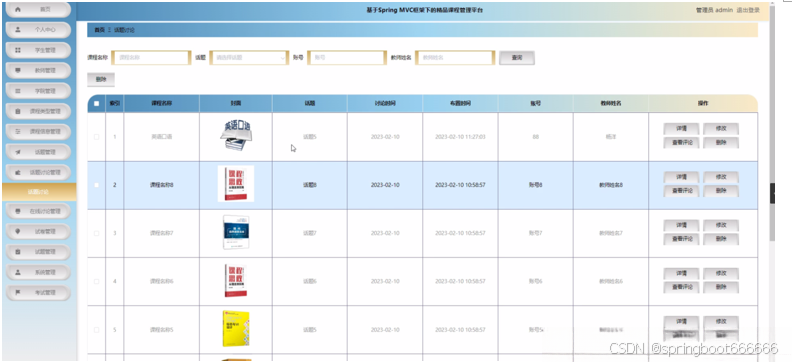Click the person icon for 个人中心
Viewport: 792px width, 362px height.
(x=18, y=30)
